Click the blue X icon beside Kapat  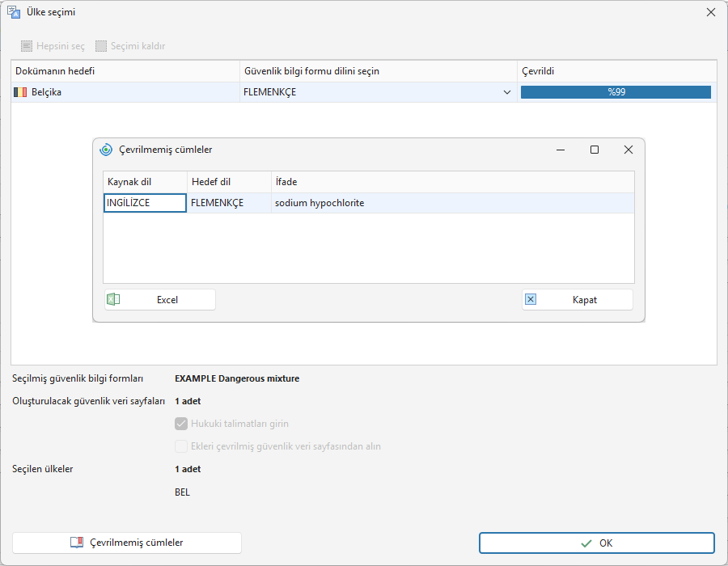(x=531, y=299)
